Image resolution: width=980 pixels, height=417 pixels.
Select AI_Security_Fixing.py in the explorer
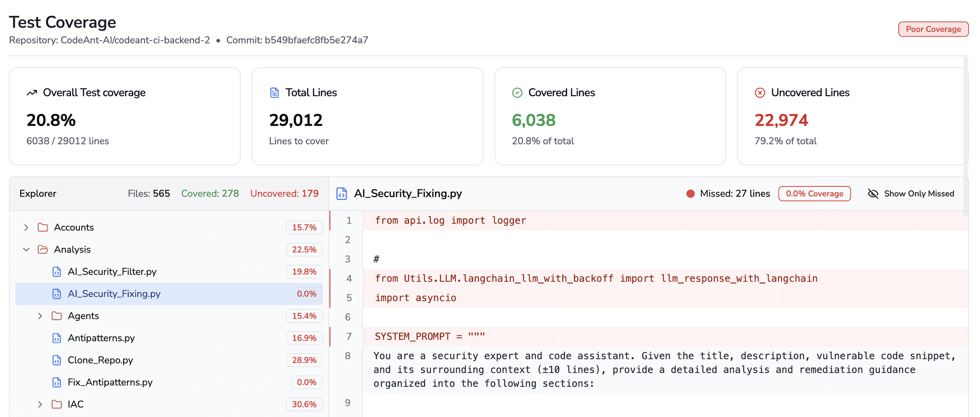tap(169, 294)
